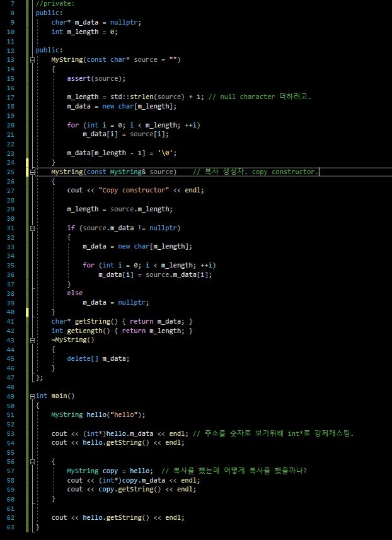Click hello.getString() on line 62

point(116,518)
